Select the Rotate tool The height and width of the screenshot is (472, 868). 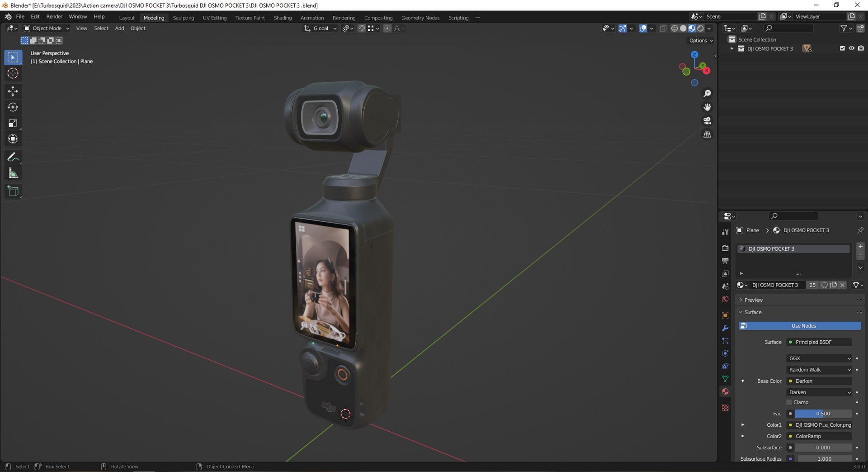coord(13,107)
